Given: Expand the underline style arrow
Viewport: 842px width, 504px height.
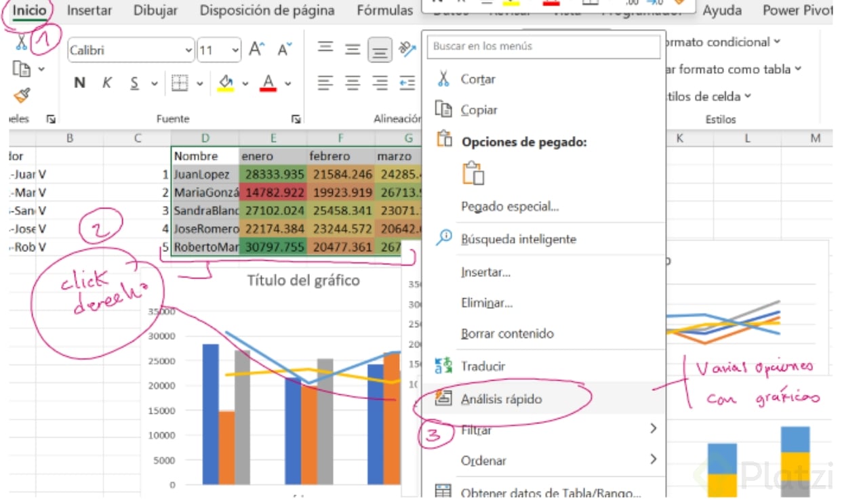Looking at the screenshot, I should click(154, 83).
